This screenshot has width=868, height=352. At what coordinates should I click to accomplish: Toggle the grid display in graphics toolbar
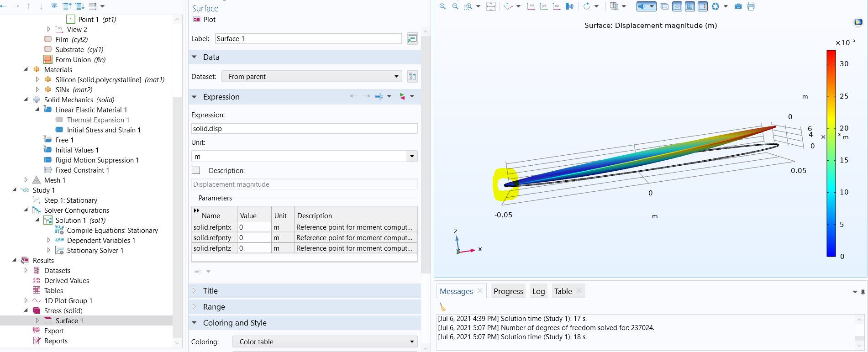pos(690,6)
